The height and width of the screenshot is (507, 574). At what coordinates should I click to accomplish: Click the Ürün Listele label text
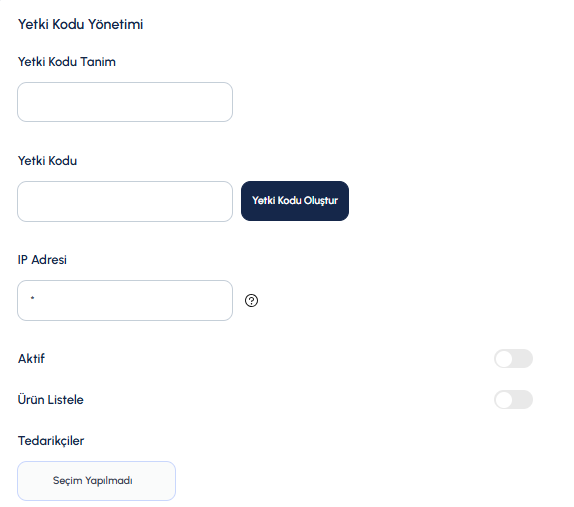coord(51,399)
